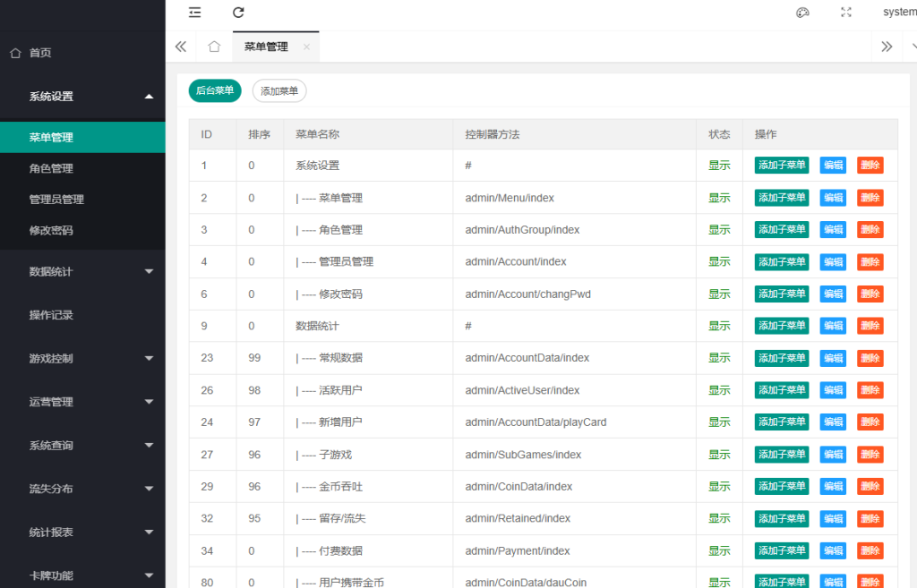Open 管理员管理 in the sidebar
Image resolution: width=917 pixels, height=588 pixels.
[x=82, y=200]
